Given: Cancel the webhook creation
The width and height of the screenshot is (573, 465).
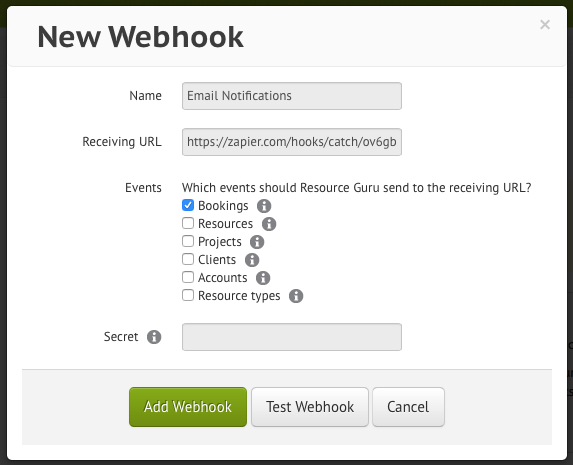Looking at the screenshot, I should [408, 407].
